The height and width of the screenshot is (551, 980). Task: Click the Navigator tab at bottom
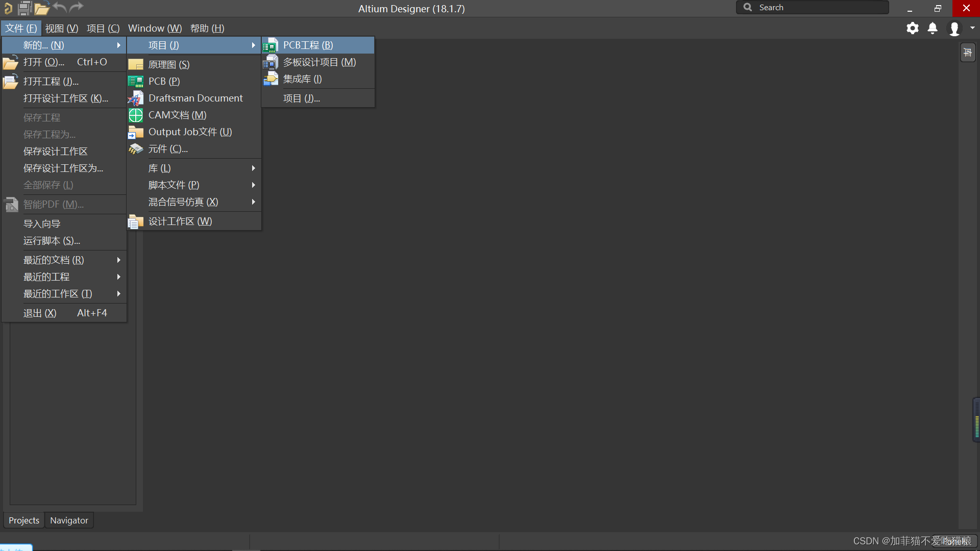coord(69,520)
